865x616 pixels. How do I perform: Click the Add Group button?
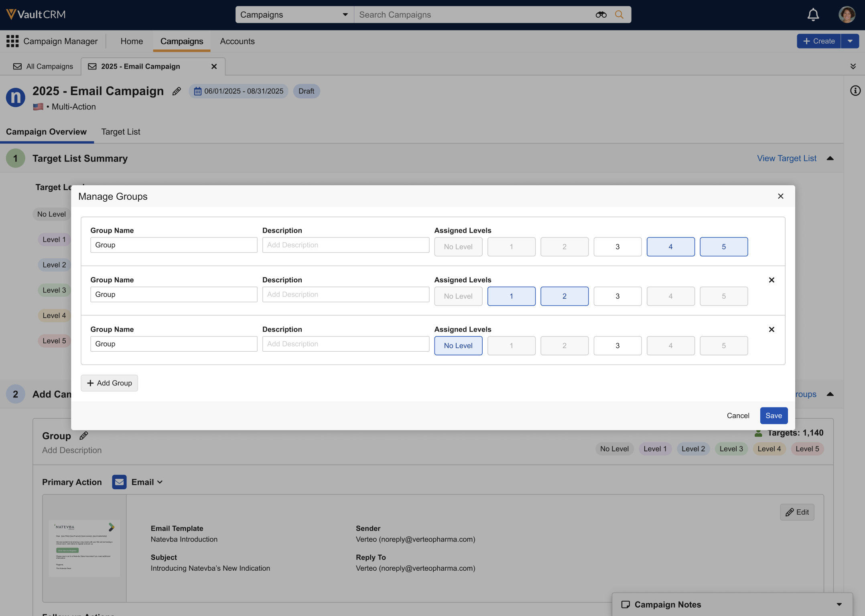[109, 383]
